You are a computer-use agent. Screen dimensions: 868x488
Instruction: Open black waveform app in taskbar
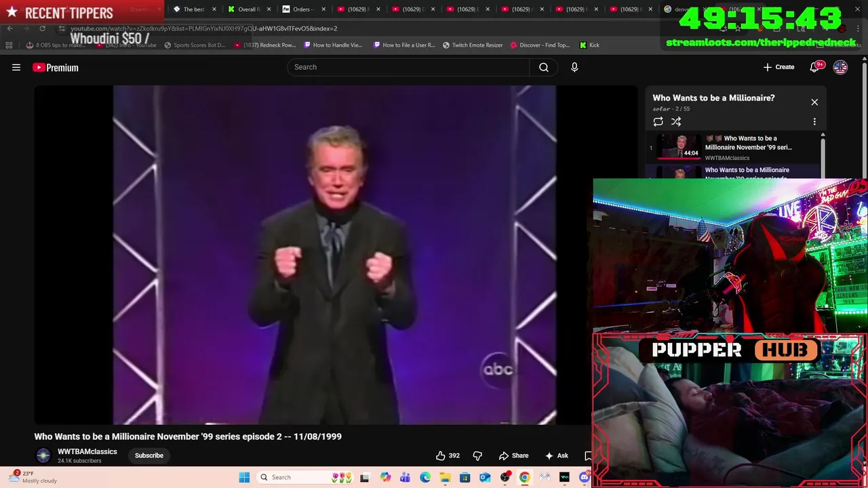coord(564,477)
